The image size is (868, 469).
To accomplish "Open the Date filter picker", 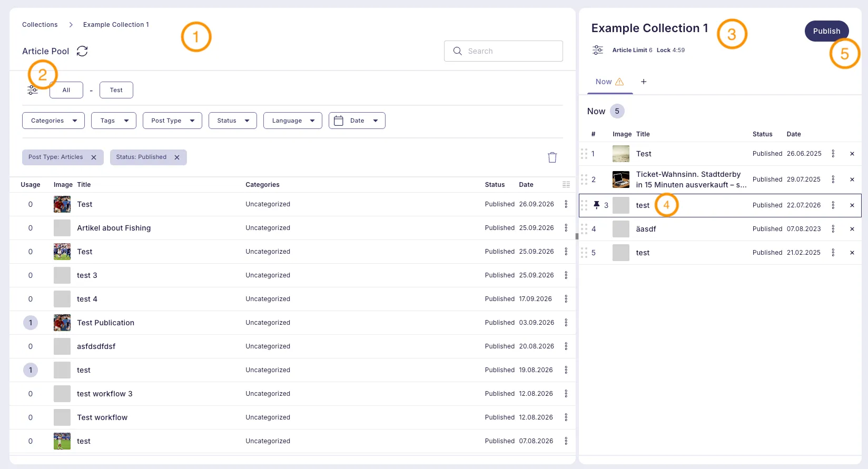I will click(357, 121).
